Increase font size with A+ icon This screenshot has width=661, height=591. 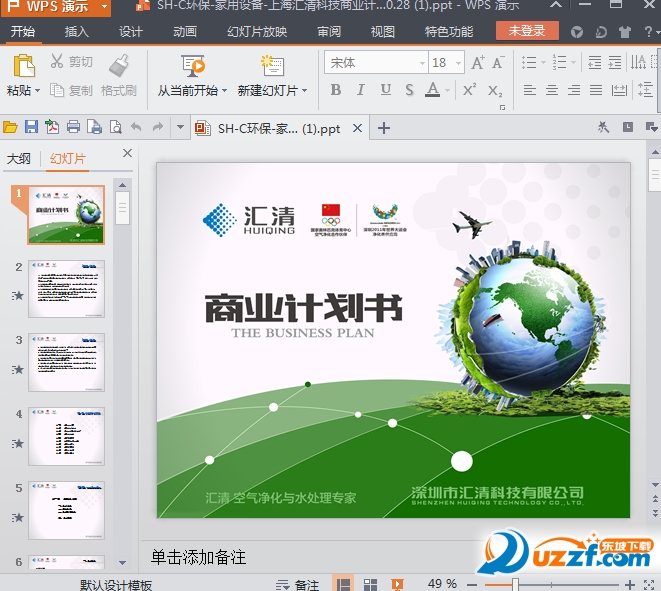478,63
